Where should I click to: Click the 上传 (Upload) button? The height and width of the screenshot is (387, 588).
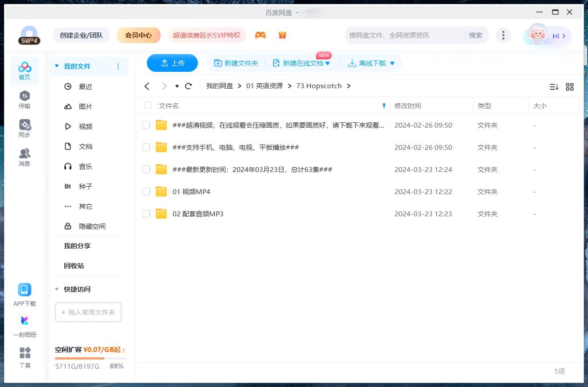[x=172, y=63]
